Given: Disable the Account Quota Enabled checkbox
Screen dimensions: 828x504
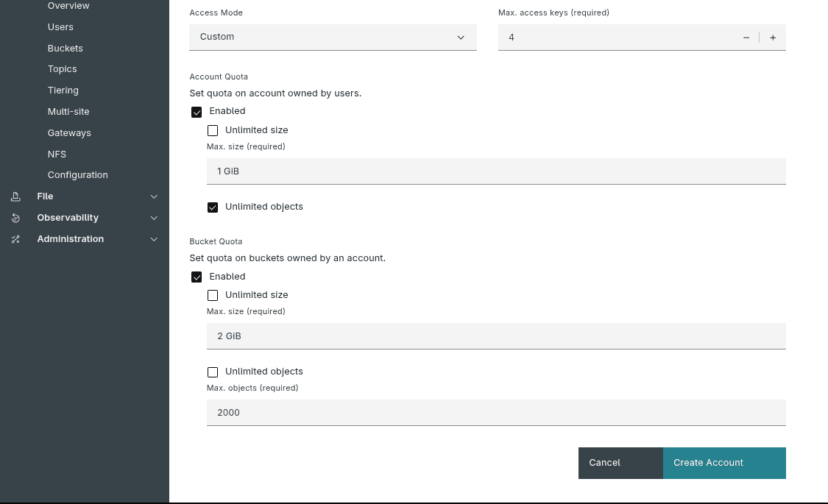Looking at the screenshot, I should pyautogui.click(x=197, y=112).
